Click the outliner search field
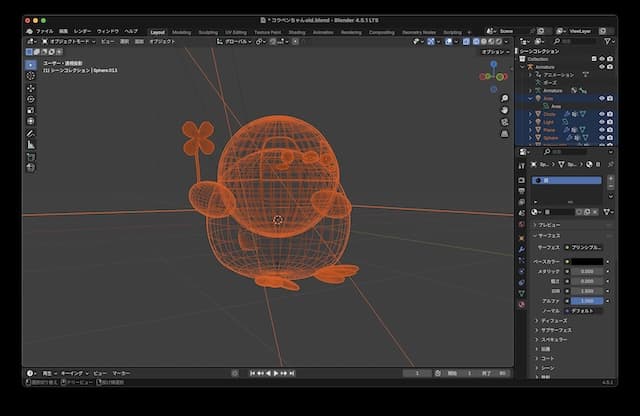This screenshot has width=640, height=416. pos(575,41)
